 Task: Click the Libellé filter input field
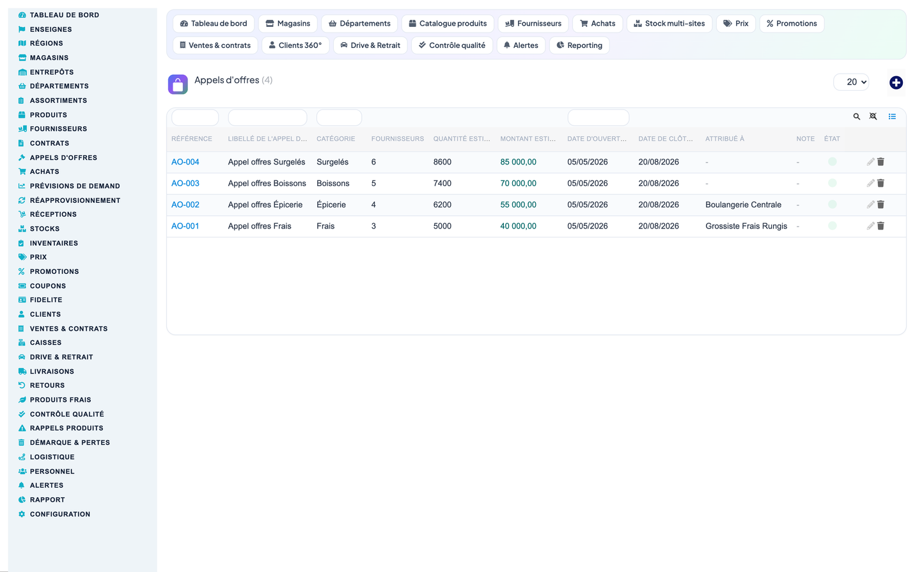click(x=267, y=118)
